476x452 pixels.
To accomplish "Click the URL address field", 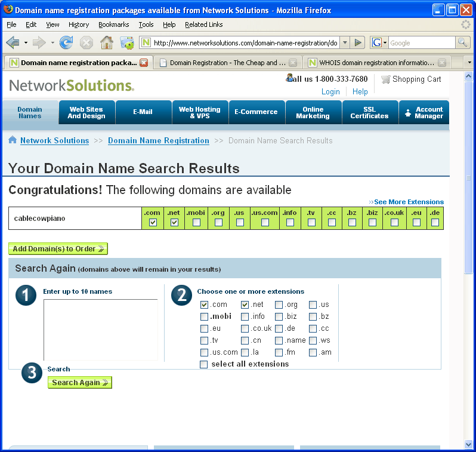I will (x=245, y=42).
